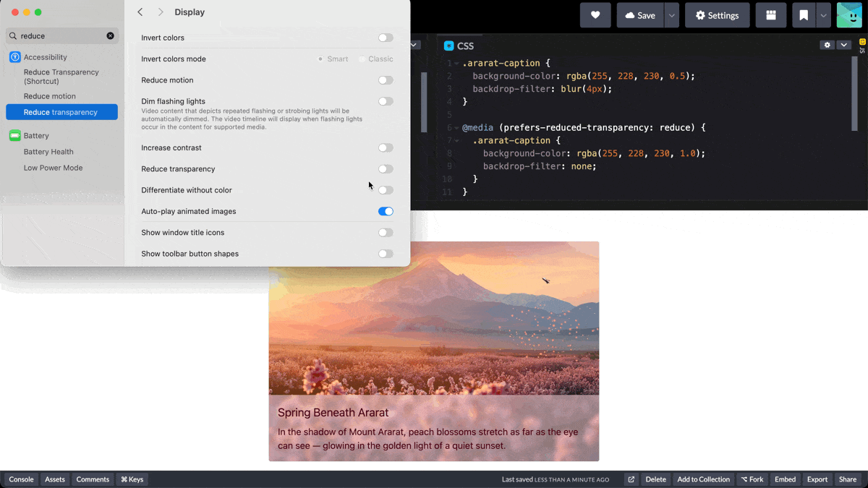
Task: Open the Comments panel
Action: [93, 479]
